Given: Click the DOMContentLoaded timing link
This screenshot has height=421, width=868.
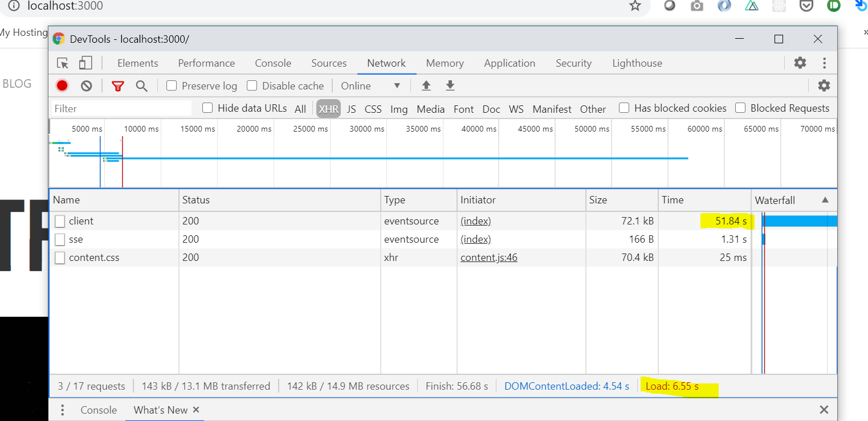Looking at the screenshot, I should [567, 386].
